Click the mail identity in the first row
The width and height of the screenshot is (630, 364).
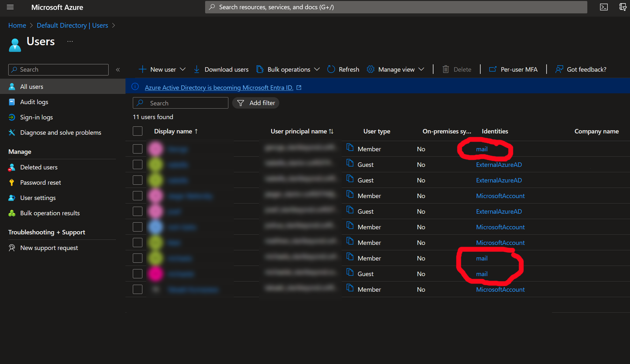(x=482, y=149)
